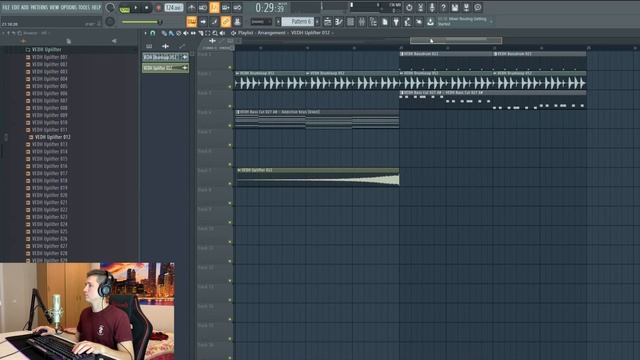Screen dimensions: 640x360
Task: Click the multilink controllers icon
Action: 237,22
